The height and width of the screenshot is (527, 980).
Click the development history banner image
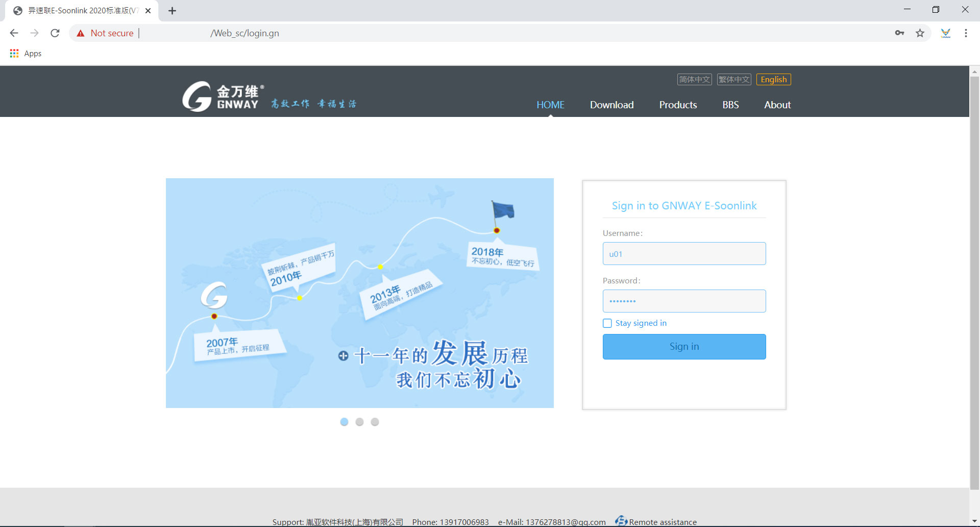359,293
